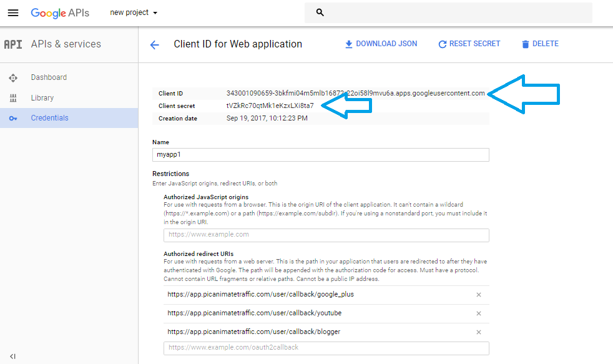Click the Google APIs logo
The height and width of the screenshot is (364, 613).
(x=60, y=13)
